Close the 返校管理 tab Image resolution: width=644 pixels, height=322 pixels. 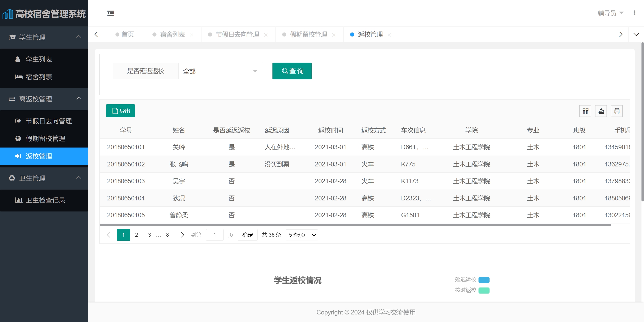point(389,35)
